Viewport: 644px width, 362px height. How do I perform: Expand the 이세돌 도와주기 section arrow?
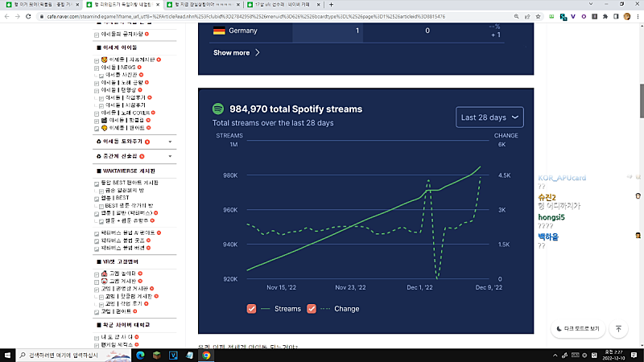coord(170,142)
